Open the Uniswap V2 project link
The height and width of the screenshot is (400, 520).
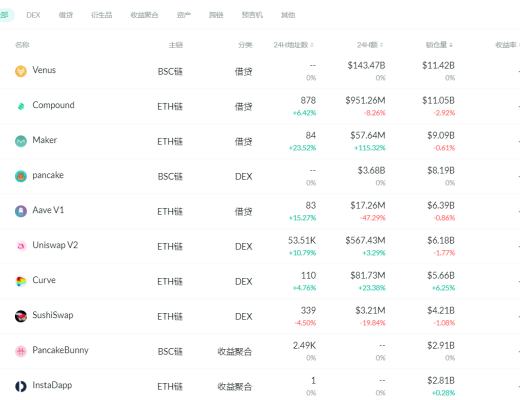tap(55, 245)
